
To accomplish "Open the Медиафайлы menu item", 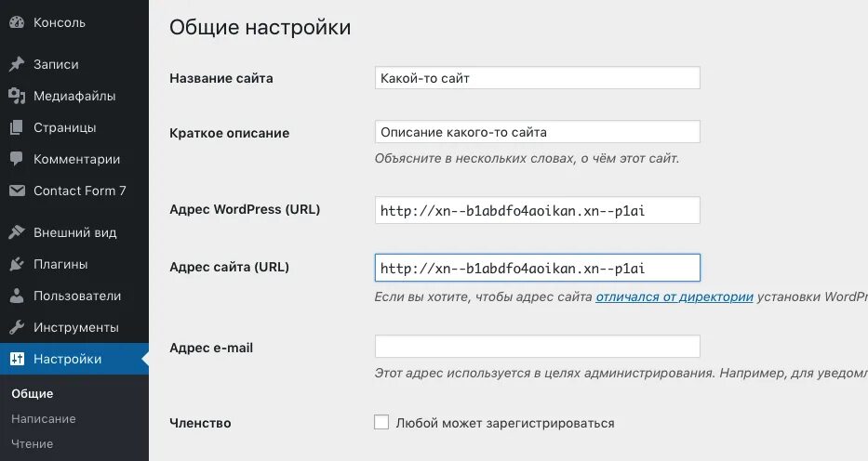I will [x=74, y=96].
